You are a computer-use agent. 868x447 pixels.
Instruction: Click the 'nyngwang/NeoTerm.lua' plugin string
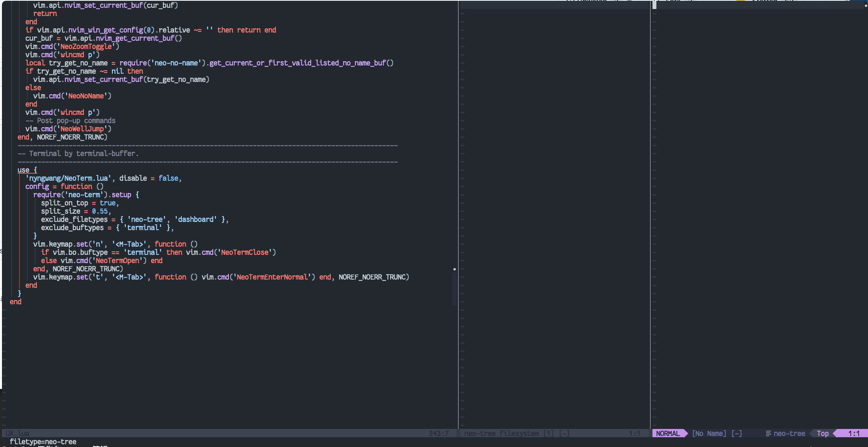click(67, 178)
